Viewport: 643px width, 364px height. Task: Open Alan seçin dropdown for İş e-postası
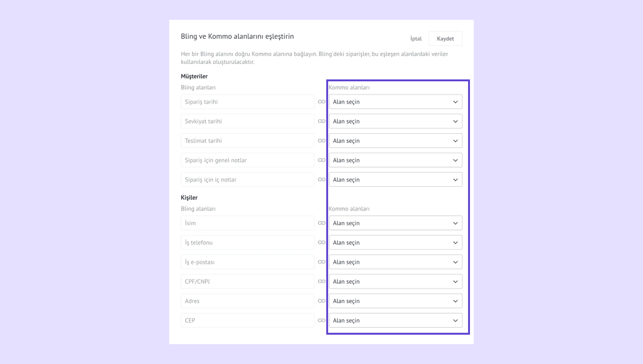tap(395, 262)
